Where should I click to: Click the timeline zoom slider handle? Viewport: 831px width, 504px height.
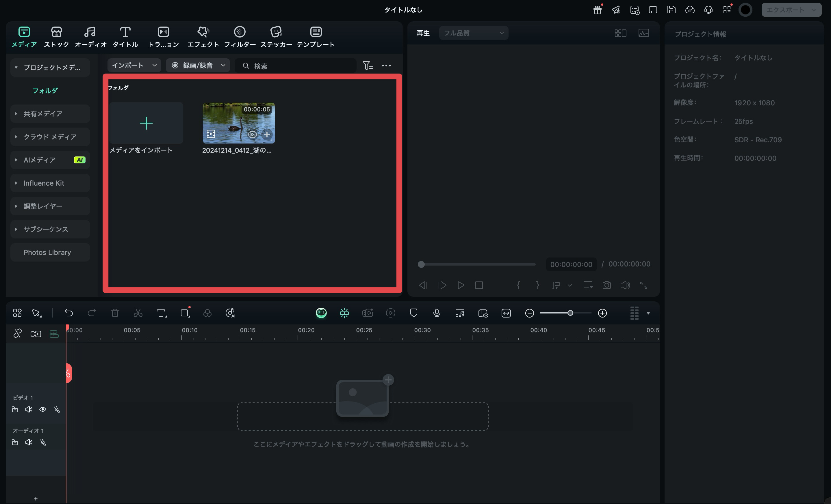[x=570, y=313]
